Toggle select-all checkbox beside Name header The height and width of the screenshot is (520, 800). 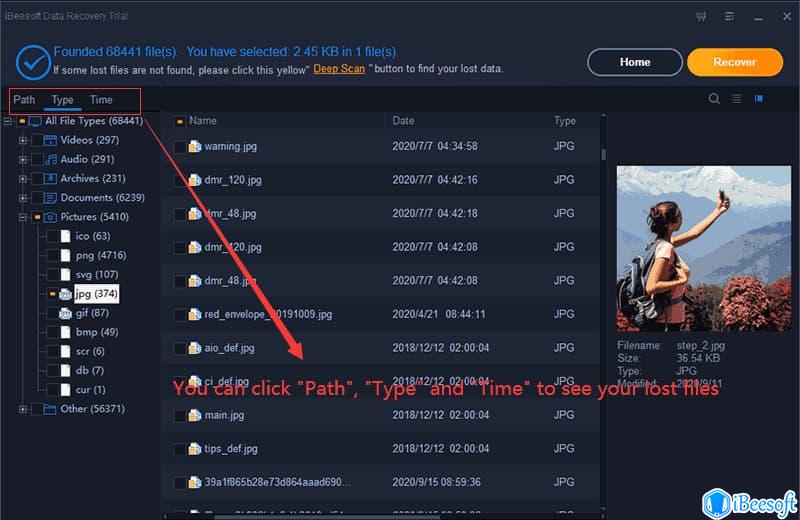click(x=180, y=122)
